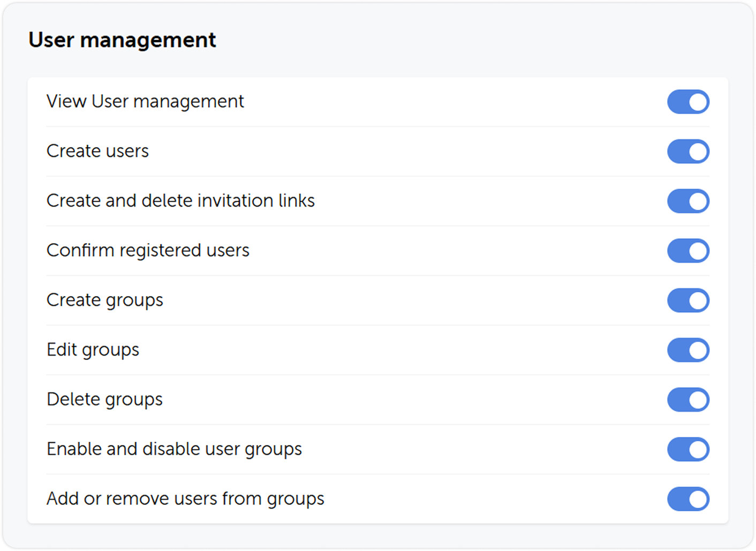The image size is (756, 551).
Task: Select the Enable and disable user groups row
Action: pos(174,449)
